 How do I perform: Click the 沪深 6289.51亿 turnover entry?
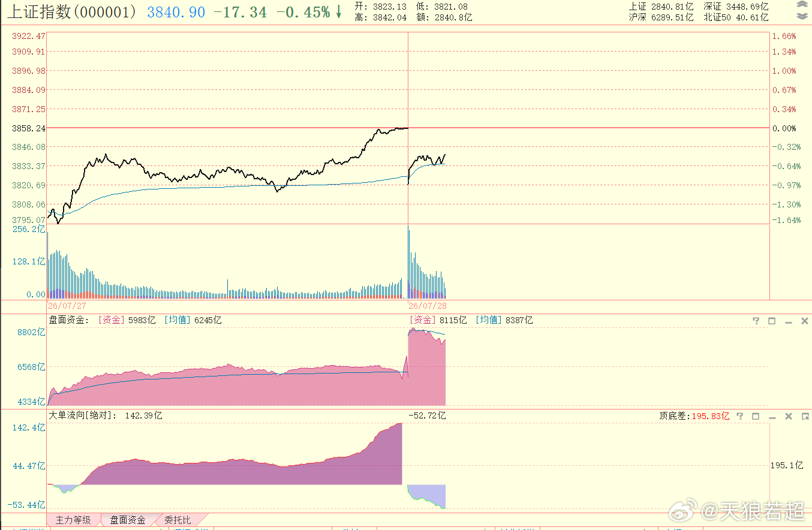coord(661,17)
